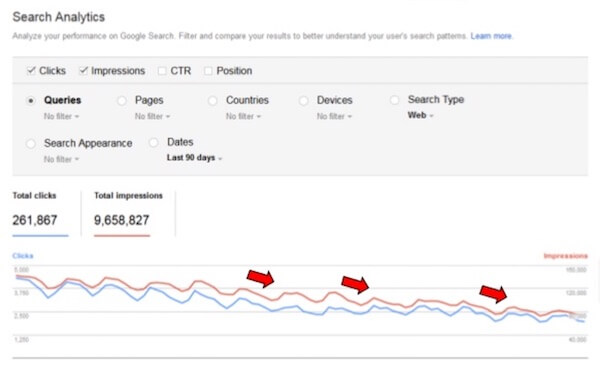The width and height of the screenshot is (600, 365).
Task: Select the Search Type radio button
Action: (394, 100)
